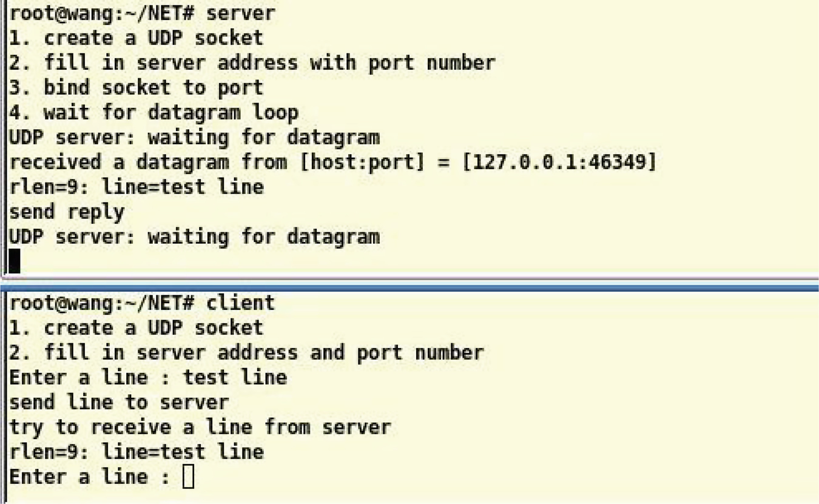
Task: Click the '3. bind socket to port' line
Action: tap(136, 87)
